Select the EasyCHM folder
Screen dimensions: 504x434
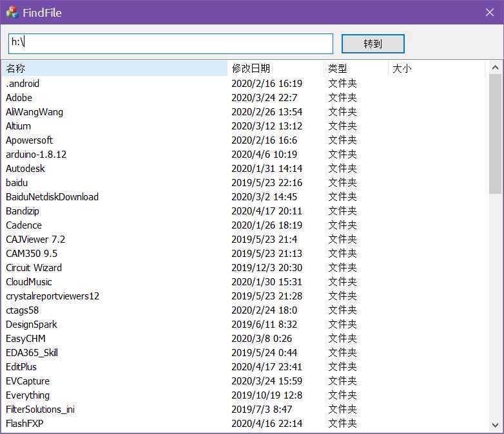(x=26, y=338)
